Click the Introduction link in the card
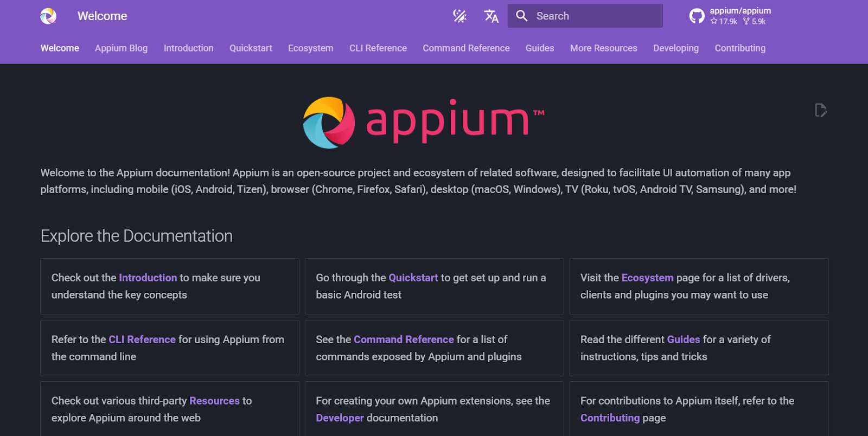868x436 pixels. click(148, 278)
